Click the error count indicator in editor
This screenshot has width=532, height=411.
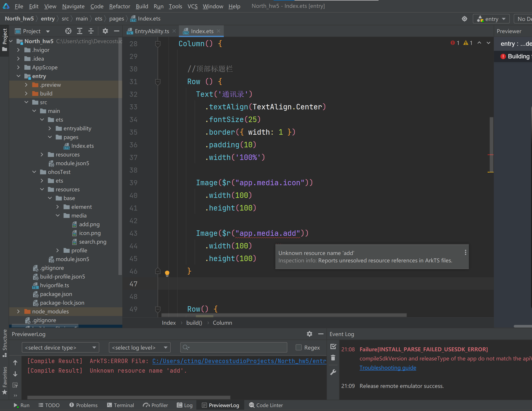pos(455,43)
